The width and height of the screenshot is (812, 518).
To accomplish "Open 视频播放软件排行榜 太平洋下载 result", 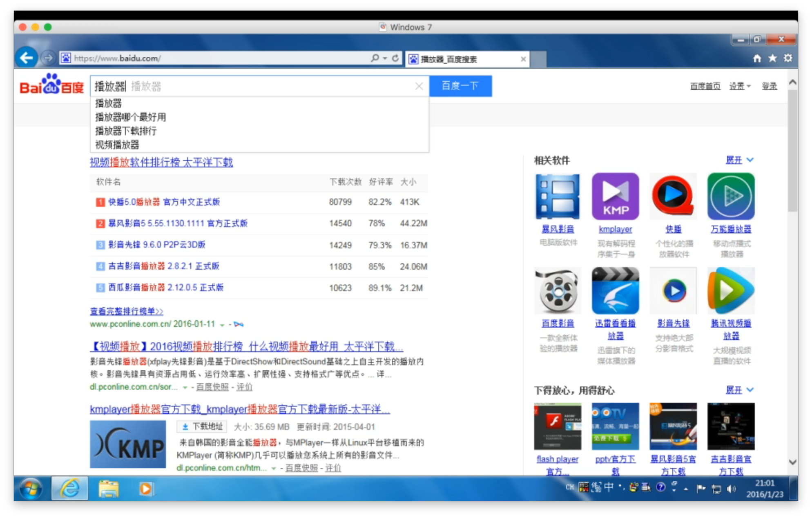I will (161, 162).
